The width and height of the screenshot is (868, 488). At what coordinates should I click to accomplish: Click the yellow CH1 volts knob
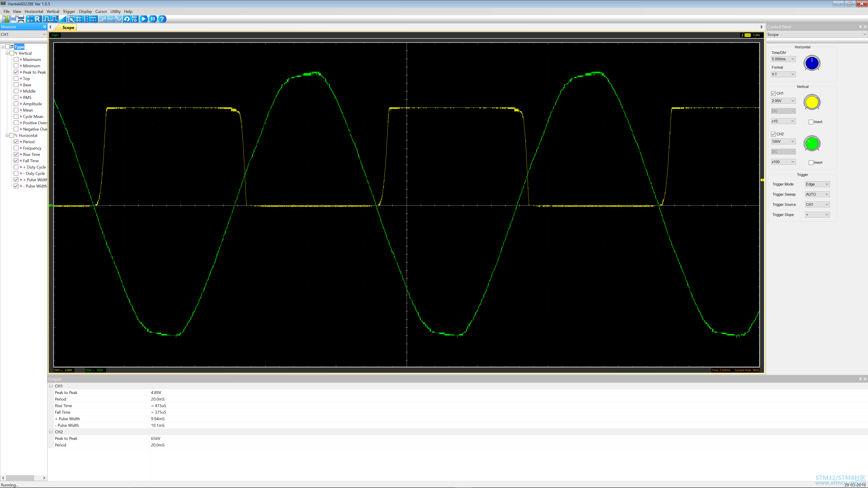point(812,102)
